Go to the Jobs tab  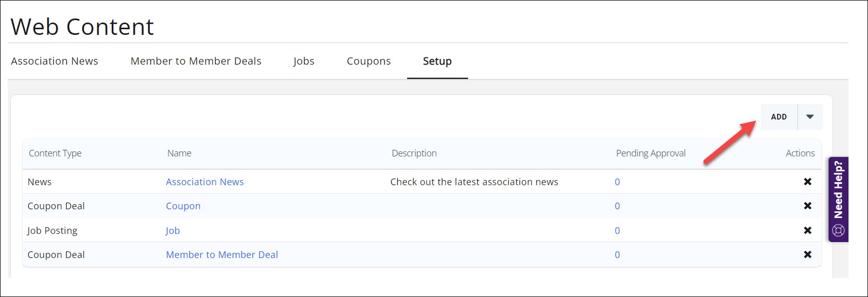click(304, 61)
